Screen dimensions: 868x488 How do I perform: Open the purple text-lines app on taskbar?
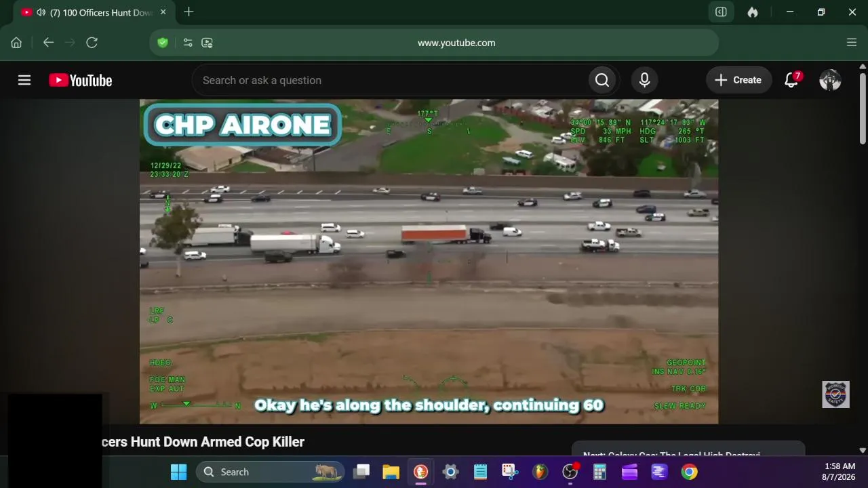click(659, 472)
